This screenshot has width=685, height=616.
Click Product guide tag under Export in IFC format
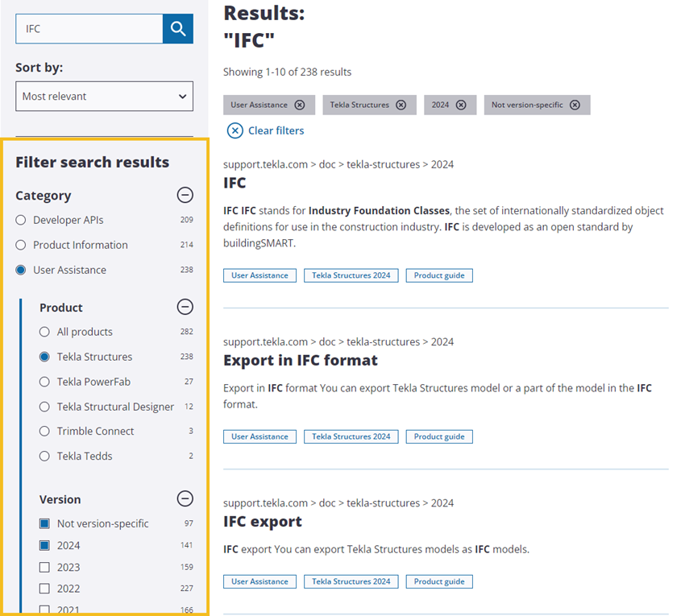pyautogui.click(x=439, y=436)
